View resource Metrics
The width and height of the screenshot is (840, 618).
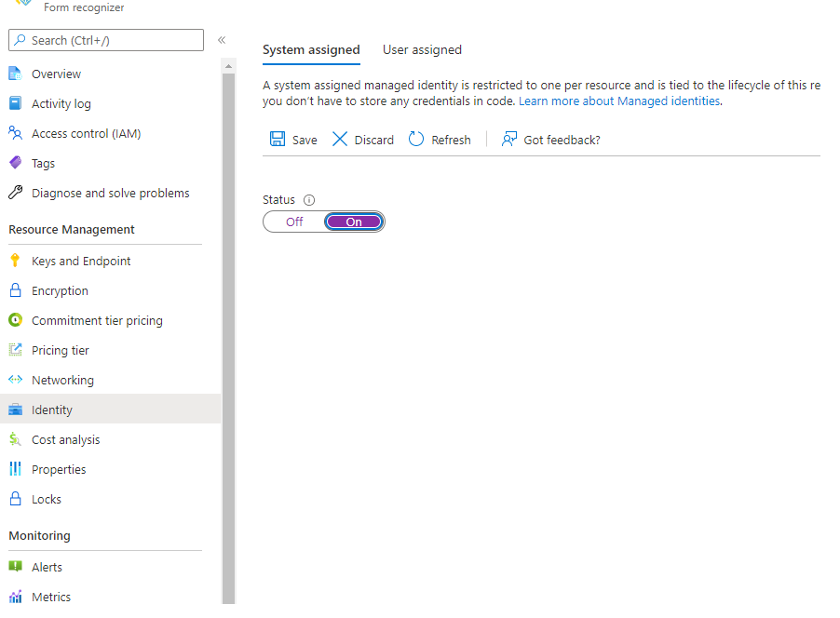pyautogui.click(x=51, y=597)
